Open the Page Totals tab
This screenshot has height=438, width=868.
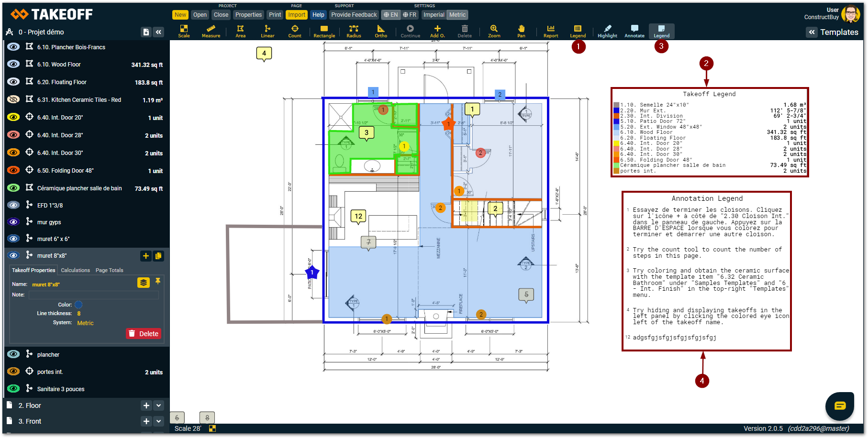tap(109, 270)
